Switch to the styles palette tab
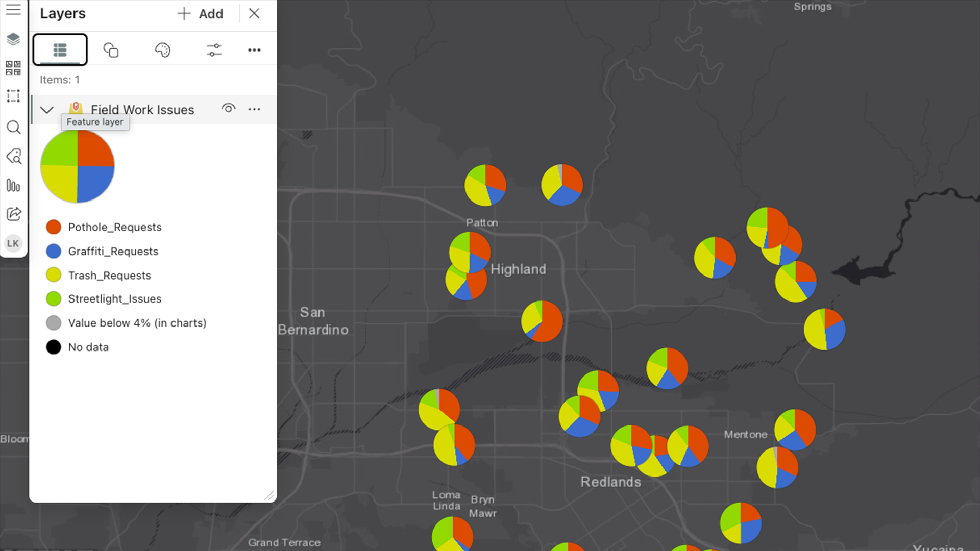Image resolution: width=980 pixels, height=551 pixels. 162,50
